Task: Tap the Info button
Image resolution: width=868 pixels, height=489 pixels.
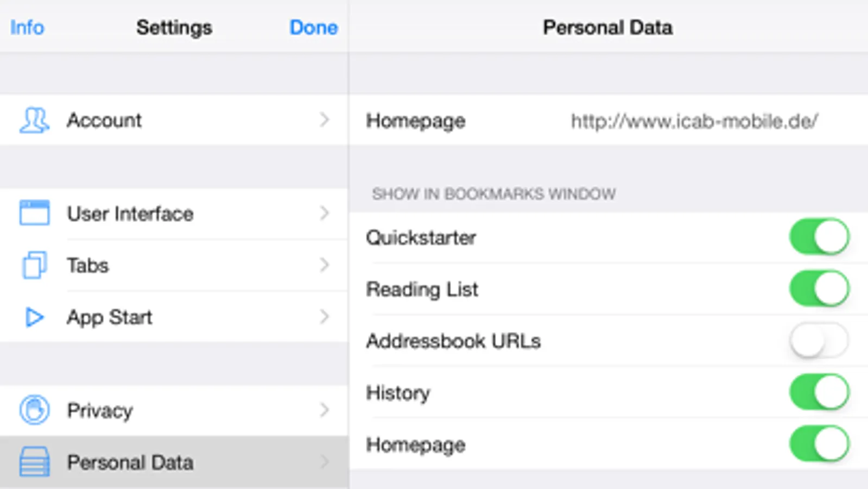Action: [x=27, y=27]
